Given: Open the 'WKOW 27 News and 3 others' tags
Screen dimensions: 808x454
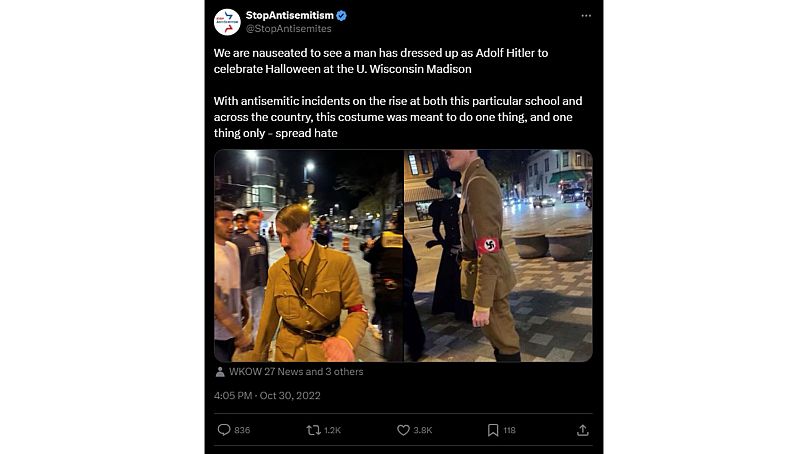Looking at the screenshot, I should click(x=296, y=372).
